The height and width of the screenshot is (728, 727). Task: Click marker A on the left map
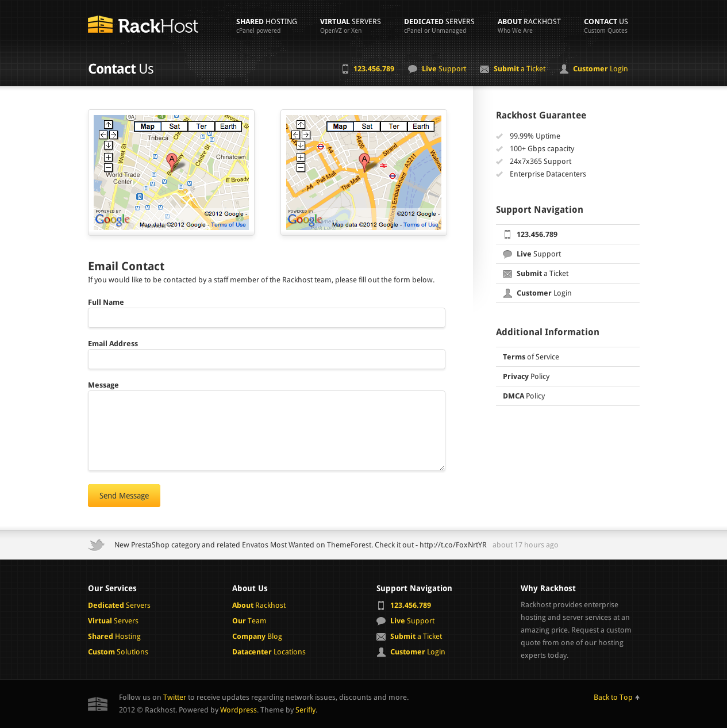pyautogui.click(x=171, y=160)
